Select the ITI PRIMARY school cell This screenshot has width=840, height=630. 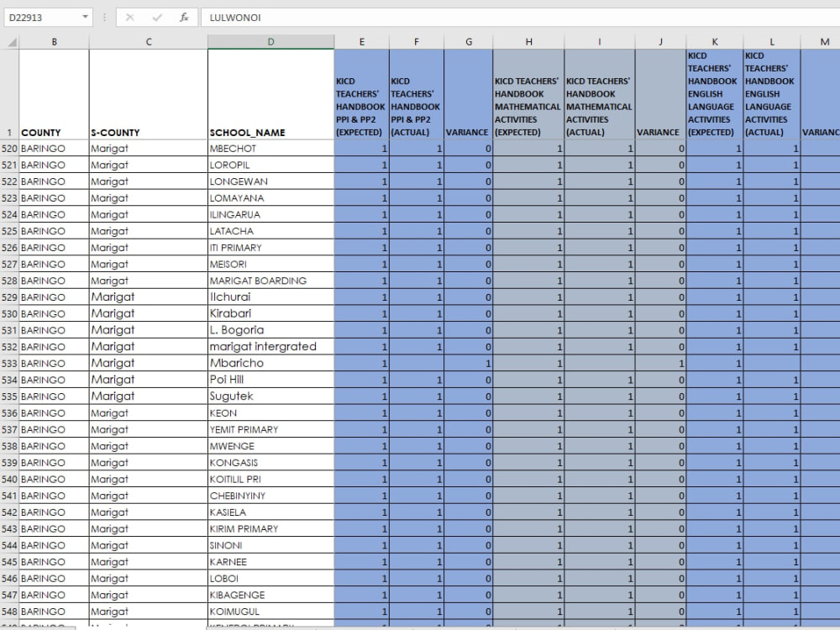point(271,248)
